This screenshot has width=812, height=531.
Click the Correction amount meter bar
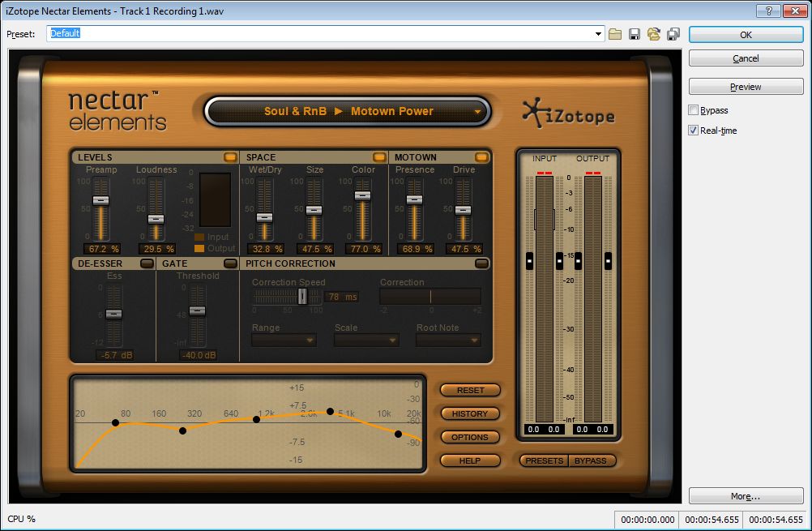point(430,297)
